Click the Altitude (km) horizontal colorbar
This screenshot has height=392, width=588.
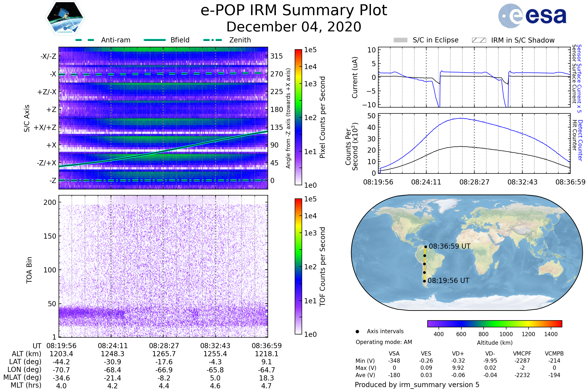click(x=494, y=323)
